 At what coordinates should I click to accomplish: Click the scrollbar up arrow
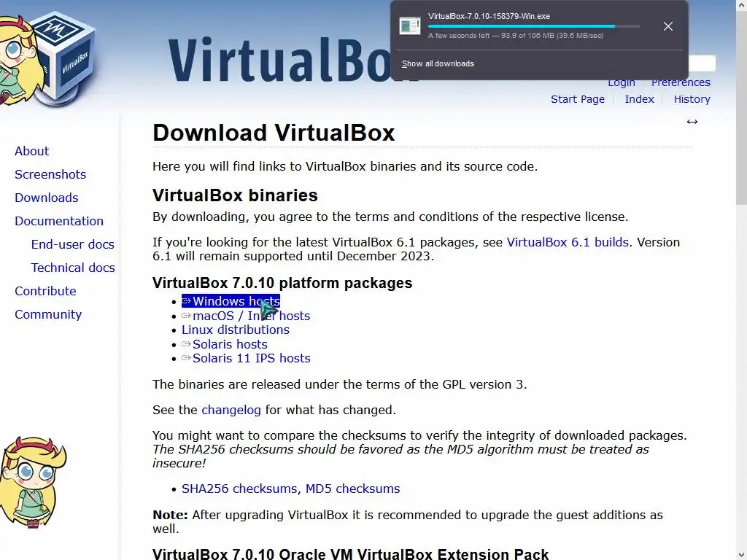(x=741, y=5)
